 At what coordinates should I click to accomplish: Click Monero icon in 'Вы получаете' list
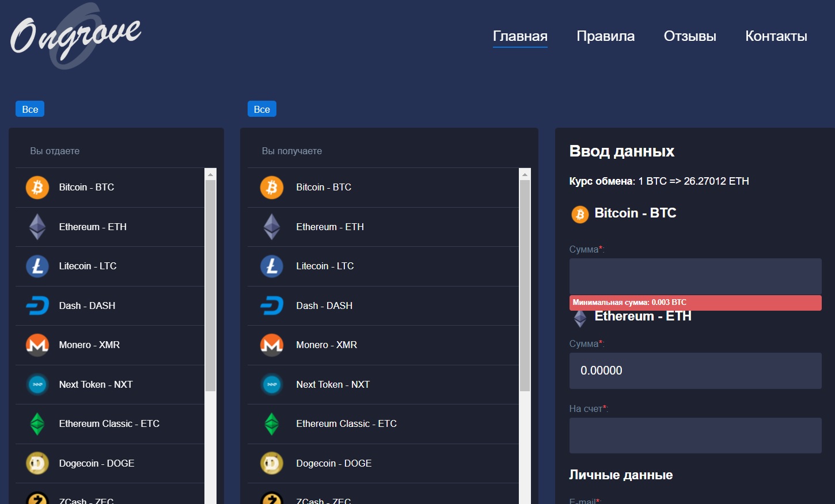pos(272,345)
